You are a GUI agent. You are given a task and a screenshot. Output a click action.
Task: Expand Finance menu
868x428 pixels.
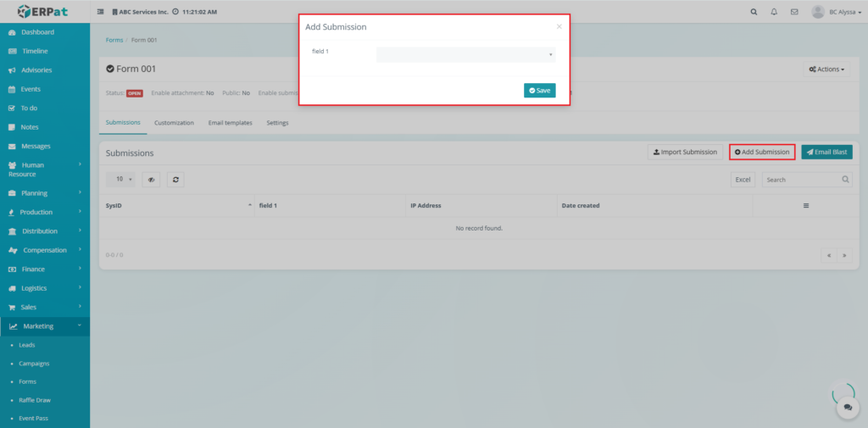(x=45, y=270)
